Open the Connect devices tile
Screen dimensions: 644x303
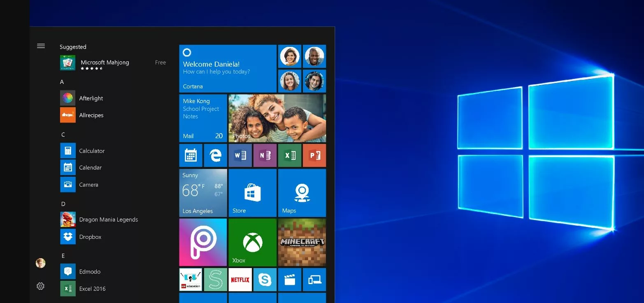314,280
